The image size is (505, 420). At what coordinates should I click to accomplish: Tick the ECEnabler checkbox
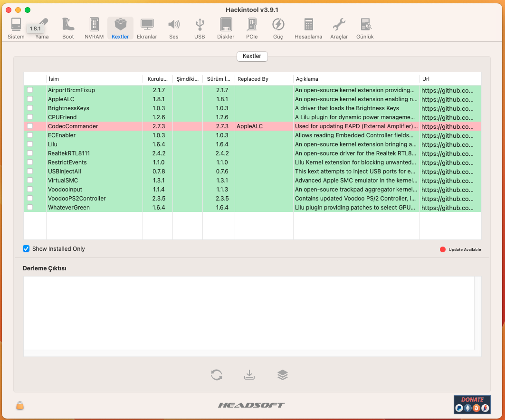click(x=30, y=135)
